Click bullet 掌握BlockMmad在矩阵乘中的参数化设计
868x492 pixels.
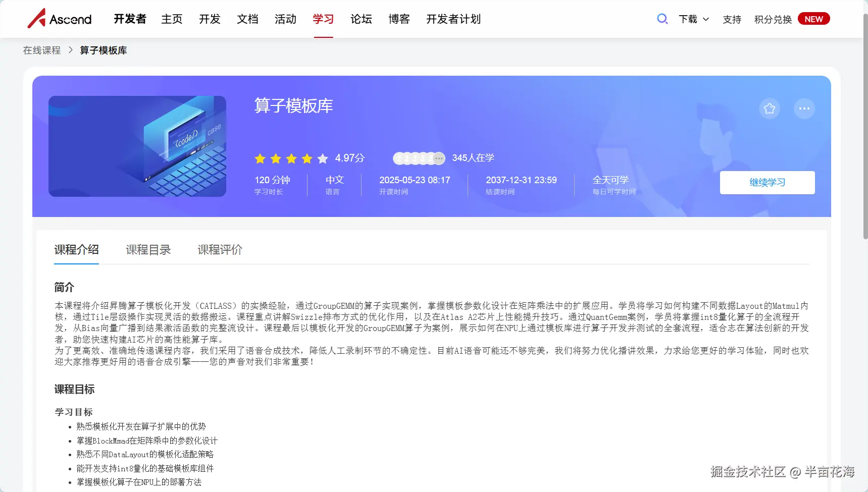(x=147, y=441)
